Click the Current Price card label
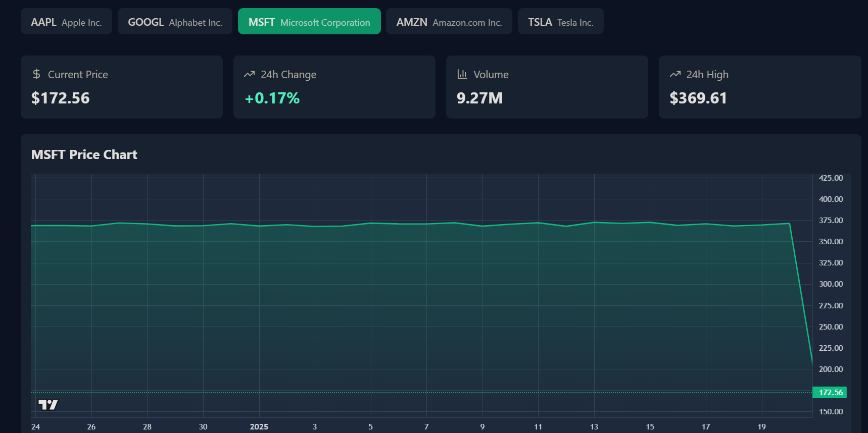The image size is (868, 433). pos(78,75)
